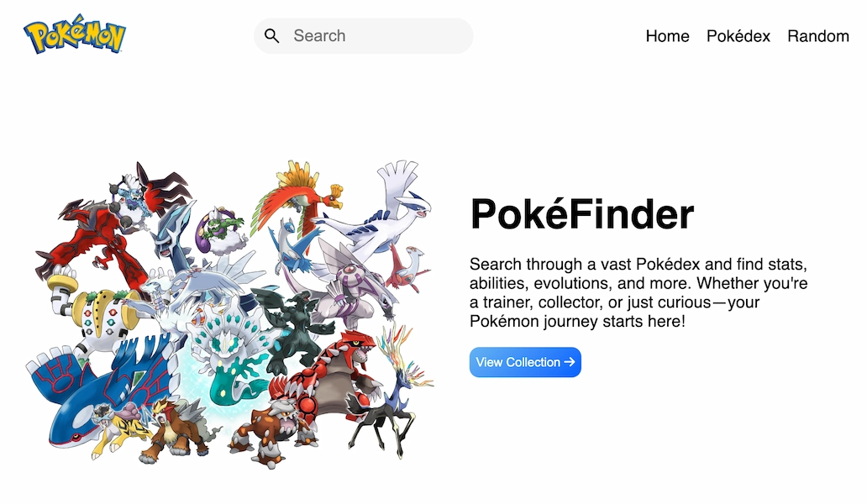Screen dimensions: 867x504
Task: Click the magnifying glass search icon
Action: (272, 36)
